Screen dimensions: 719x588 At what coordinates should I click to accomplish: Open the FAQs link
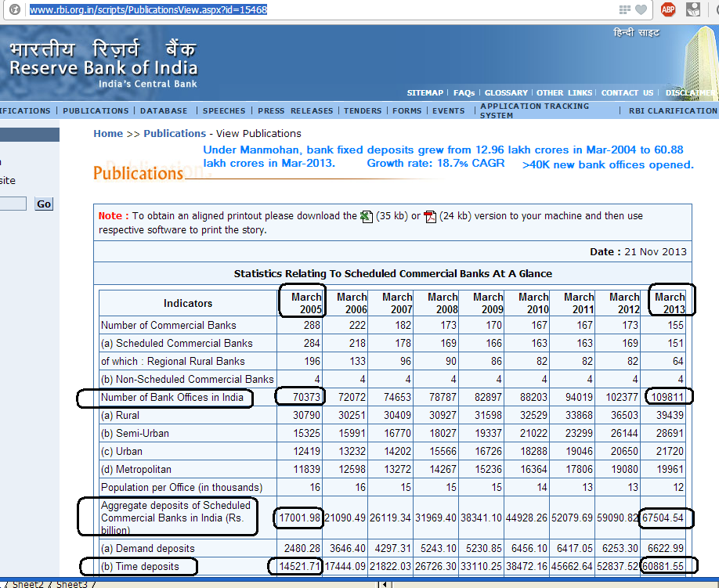coord(464,92)
